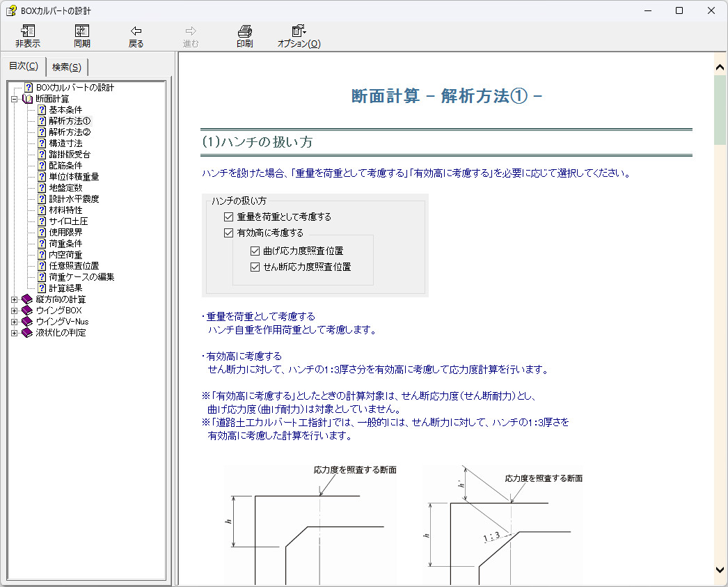Click the page icon next to 内空荷重
This screenshot has height=587, width=728.
point(42,254)
